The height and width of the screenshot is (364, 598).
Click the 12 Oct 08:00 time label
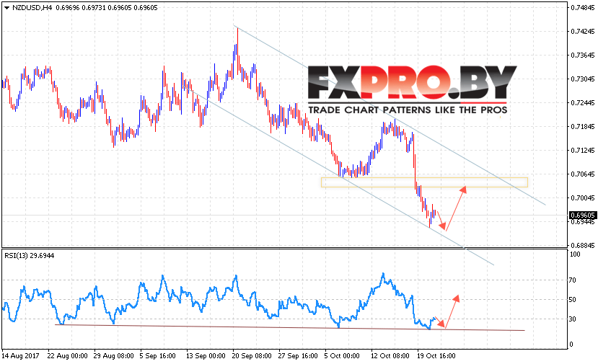pyautogui.click(x=390, y=356)
